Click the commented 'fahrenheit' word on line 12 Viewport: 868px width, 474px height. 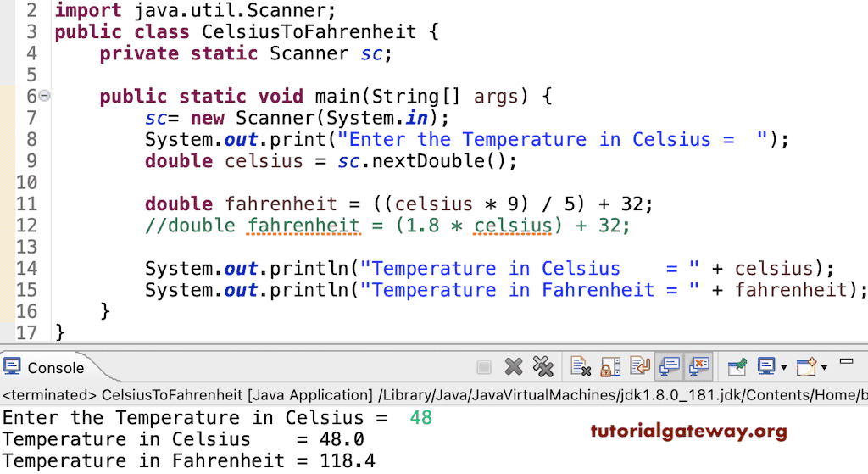[304, 226]
